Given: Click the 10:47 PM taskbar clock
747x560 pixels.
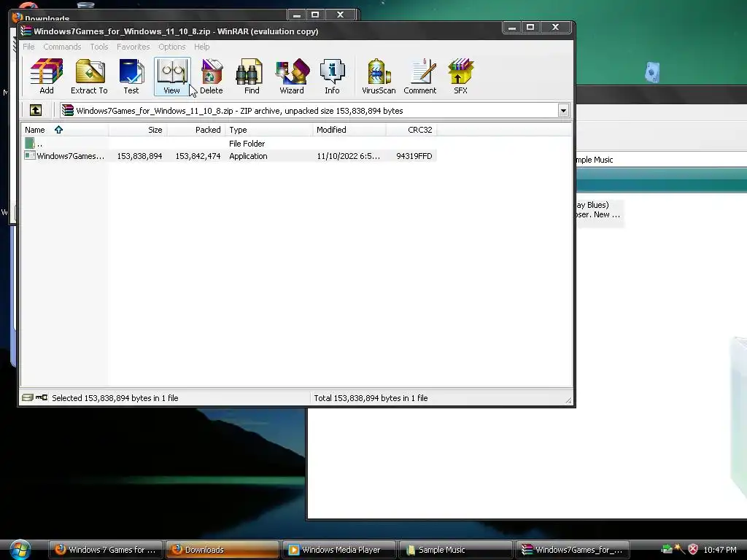Looking at the screenshot, I should (720, 550).
